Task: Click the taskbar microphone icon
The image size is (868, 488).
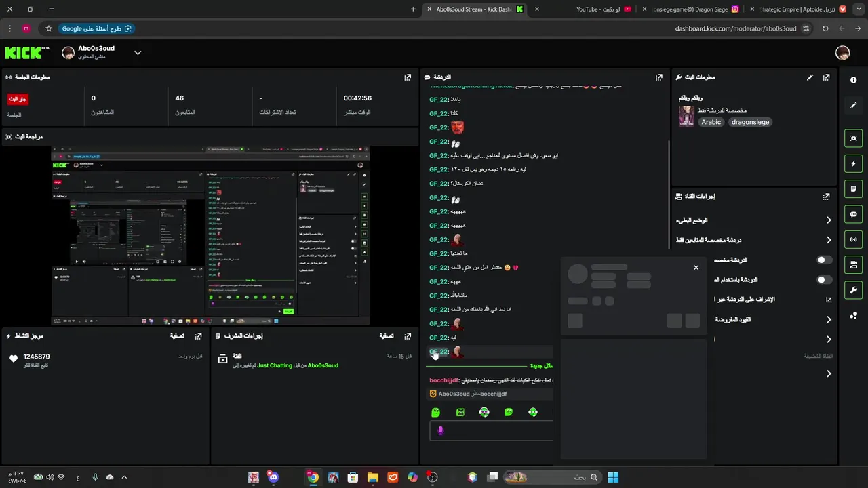Action: click(x=95, y=477)
